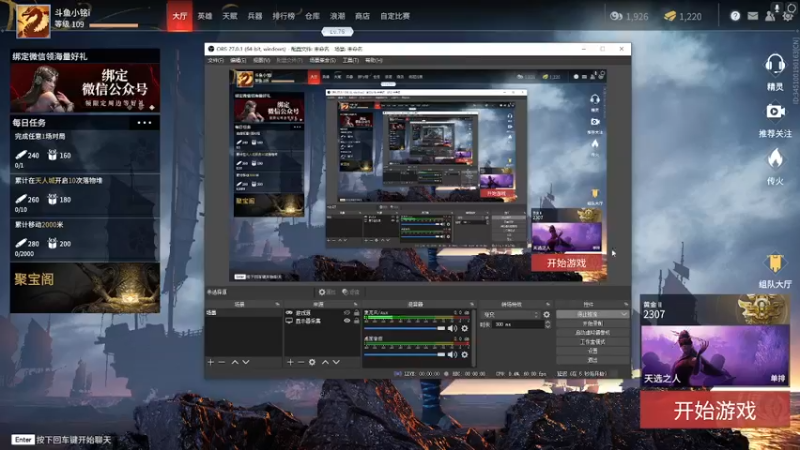Select the 天选之人 单排 mode card
The width and height of the screenshot is (800, 450).
715,356
